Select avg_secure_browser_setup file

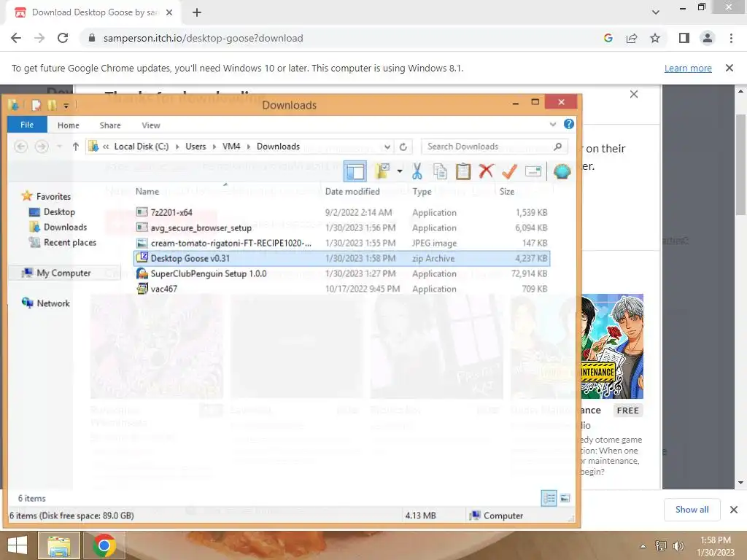341,227
